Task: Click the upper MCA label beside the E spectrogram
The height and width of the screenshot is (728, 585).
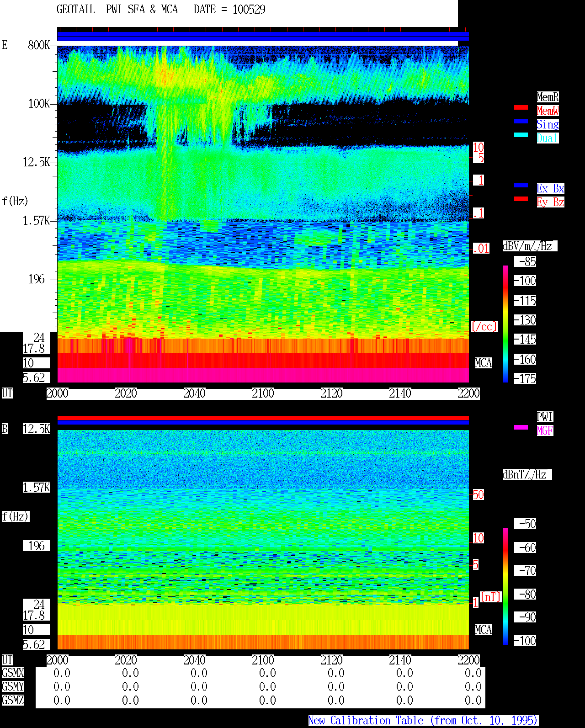Action: 484,363
